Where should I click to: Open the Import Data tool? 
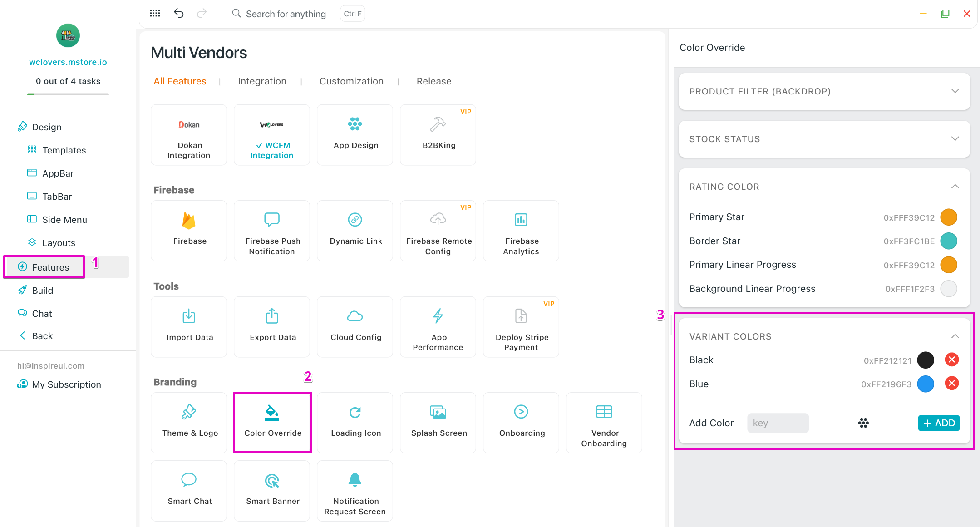pos(189,326)
